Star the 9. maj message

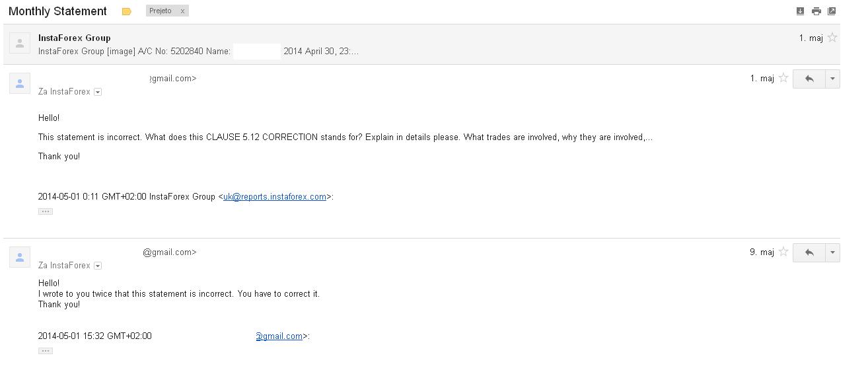tap(783, 252)
